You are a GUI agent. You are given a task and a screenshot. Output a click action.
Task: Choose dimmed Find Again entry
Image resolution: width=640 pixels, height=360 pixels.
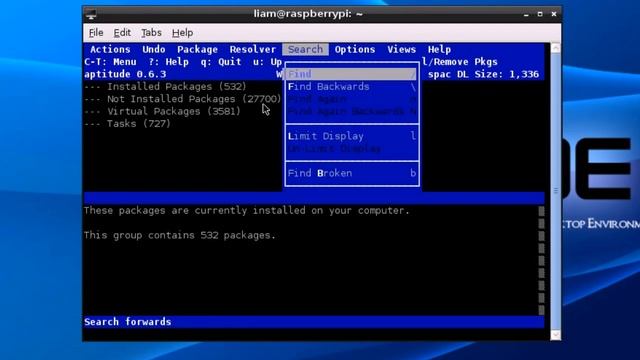[352, 99]
